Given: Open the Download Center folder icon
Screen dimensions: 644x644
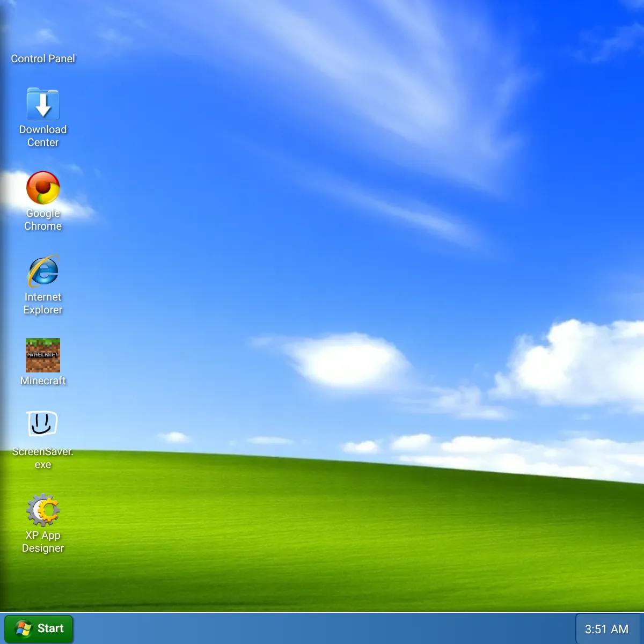Looking at the screenshot, I should (43, 104).
